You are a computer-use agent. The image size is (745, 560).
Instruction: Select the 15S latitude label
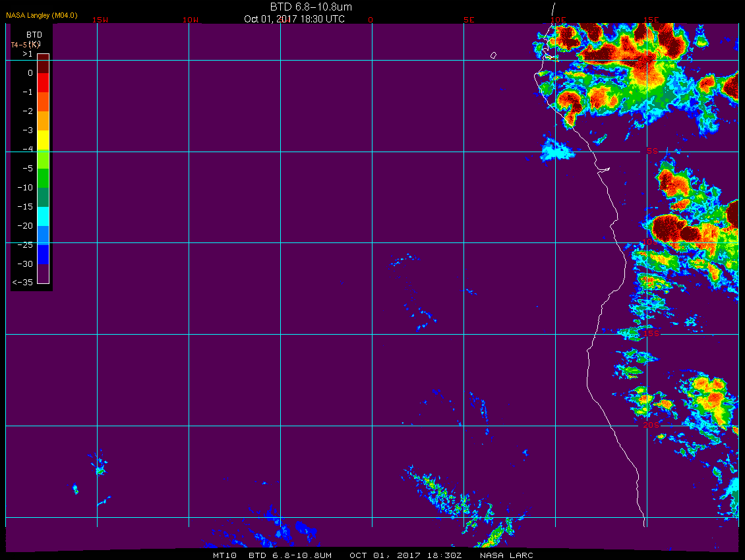(x=651, y=333)
